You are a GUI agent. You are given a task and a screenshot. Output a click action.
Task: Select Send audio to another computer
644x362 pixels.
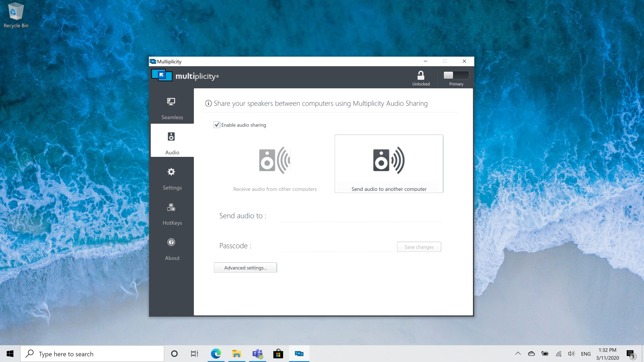pyautogui.click(x=389, y=164)
